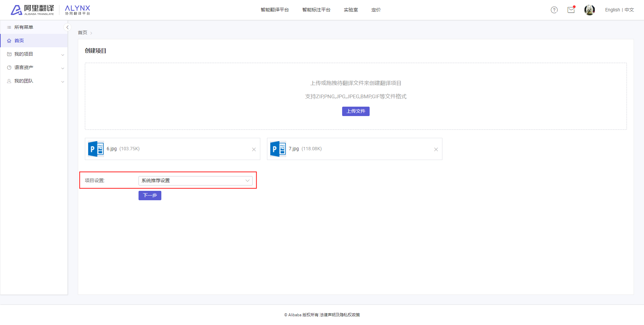Open the mail notifications icon
The height and width of the screenshot is (325, 644).
(571, 10)
